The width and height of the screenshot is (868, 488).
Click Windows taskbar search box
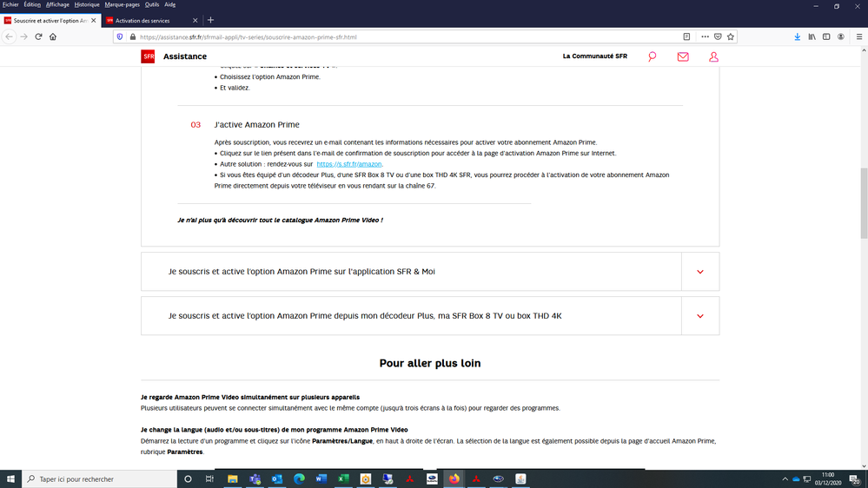coord(100,478)
